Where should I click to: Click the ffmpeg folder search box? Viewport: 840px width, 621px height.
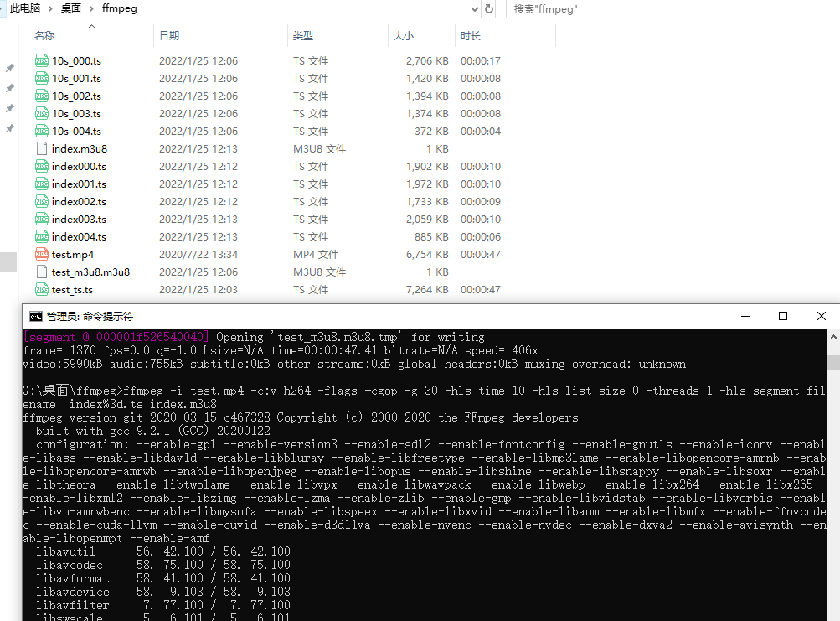(673, 8)
